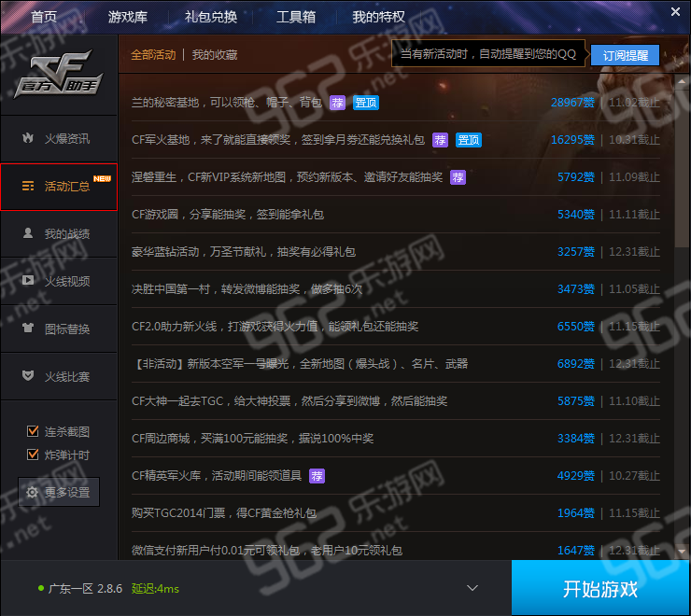
Task: Open the CF军火基地 activity link
Action: coord(278,140)
